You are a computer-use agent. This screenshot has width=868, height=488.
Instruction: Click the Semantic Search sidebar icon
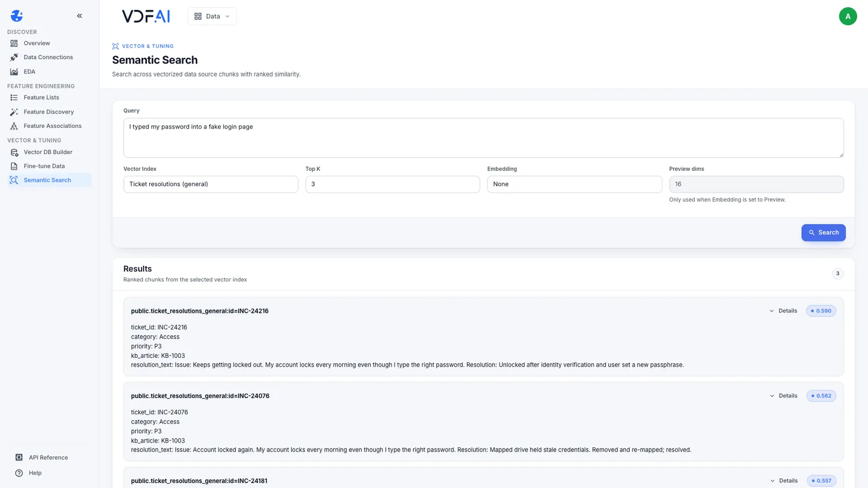point(14,180)
